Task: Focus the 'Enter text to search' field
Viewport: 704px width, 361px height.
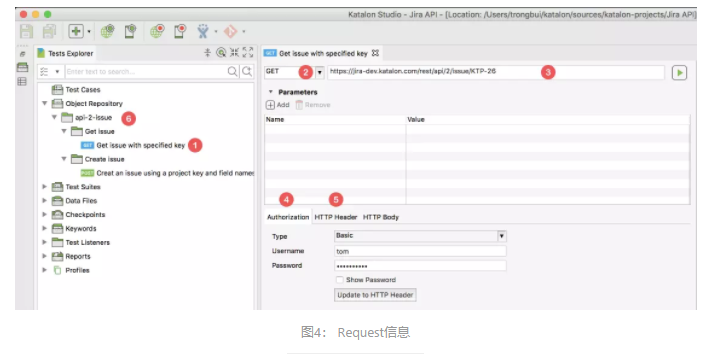Action: (145, 71)
